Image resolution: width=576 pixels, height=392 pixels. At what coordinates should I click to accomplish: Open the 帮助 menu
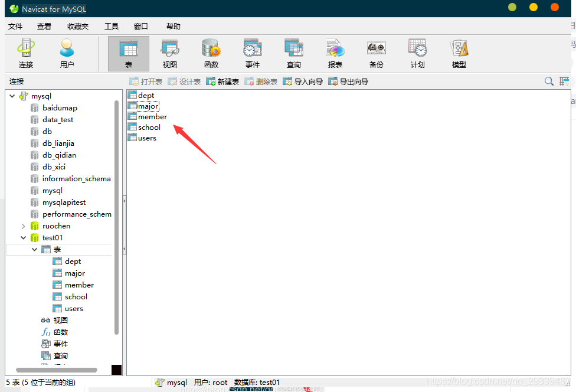tap(173, 26)
